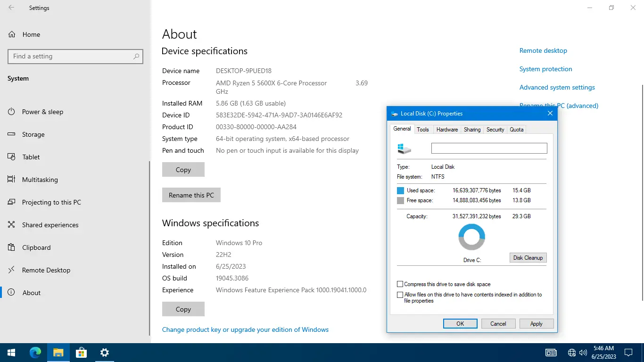Open the Quota tab

[517, 130]
